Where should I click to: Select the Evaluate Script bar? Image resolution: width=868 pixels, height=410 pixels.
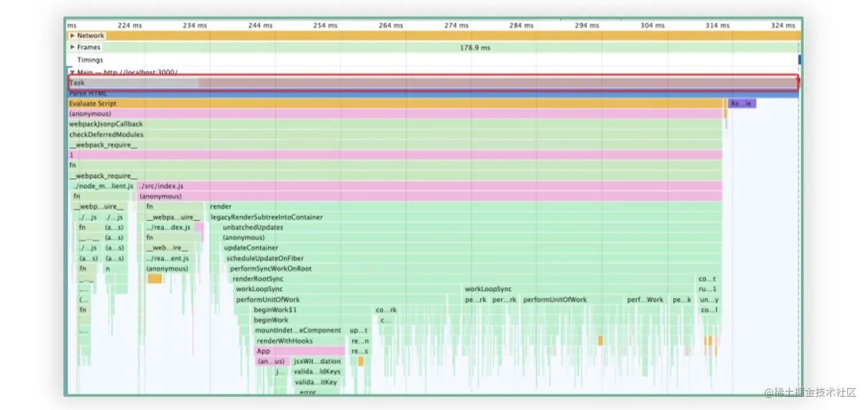[396, 104]
